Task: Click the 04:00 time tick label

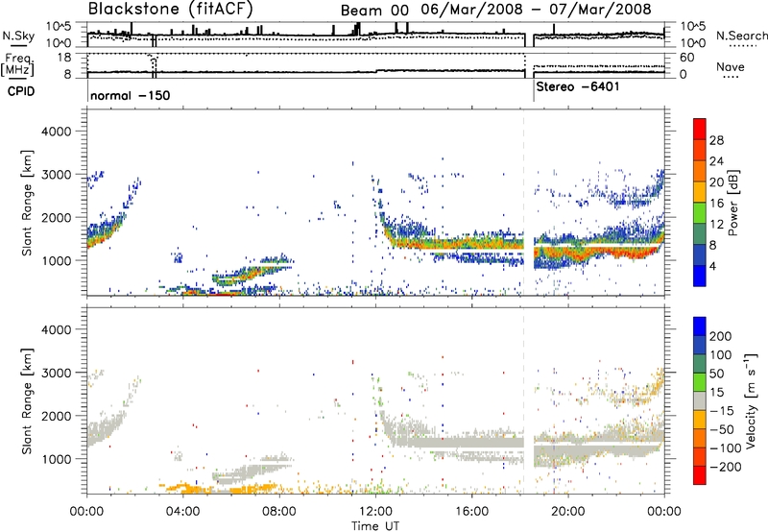Action: click(x=183, y=512)
